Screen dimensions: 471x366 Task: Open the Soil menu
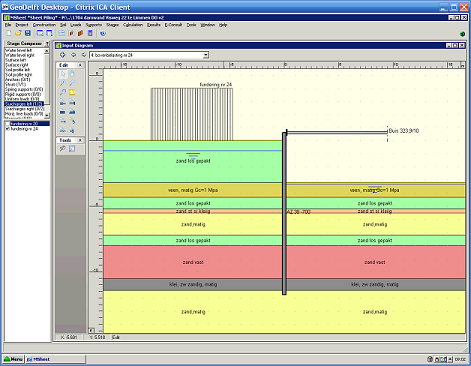click(63, 25)
